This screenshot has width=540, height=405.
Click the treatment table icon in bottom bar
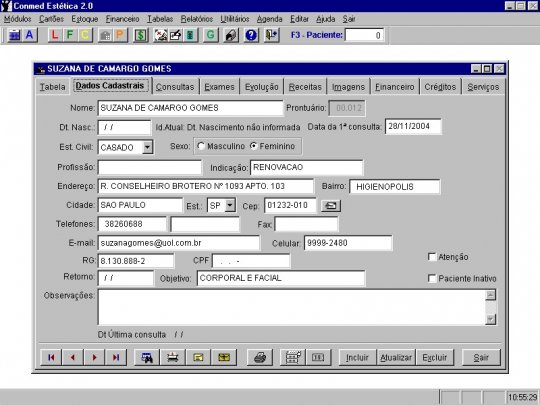pos(173,357)
